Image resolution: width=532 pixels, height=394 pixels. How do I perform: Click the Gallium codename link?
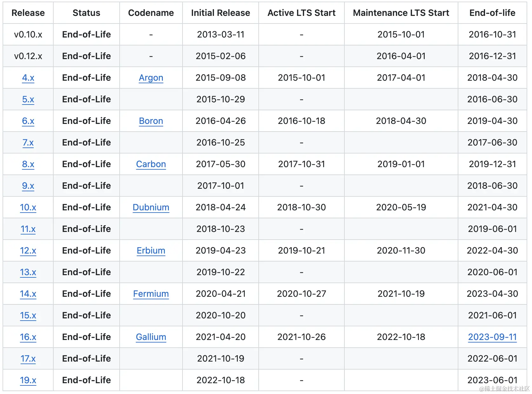point(151,337)
